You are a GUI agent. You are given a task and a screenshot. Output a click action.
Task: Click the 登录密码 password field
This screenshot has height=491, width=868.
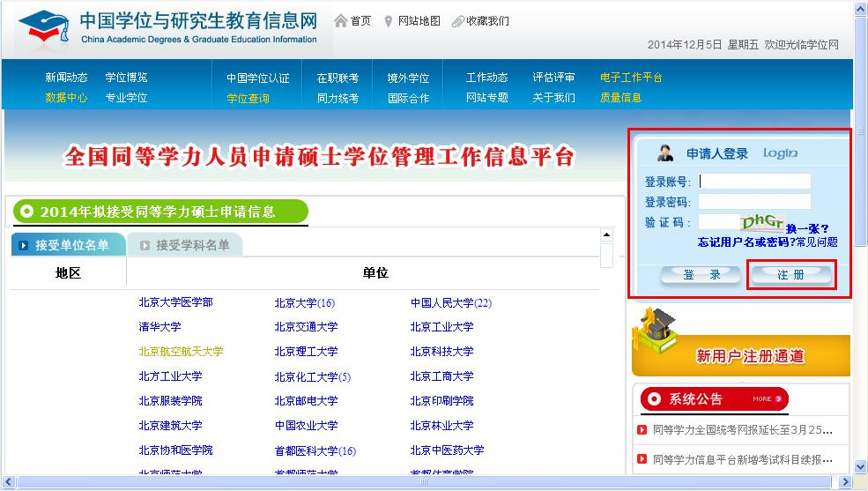coord(754,202)
